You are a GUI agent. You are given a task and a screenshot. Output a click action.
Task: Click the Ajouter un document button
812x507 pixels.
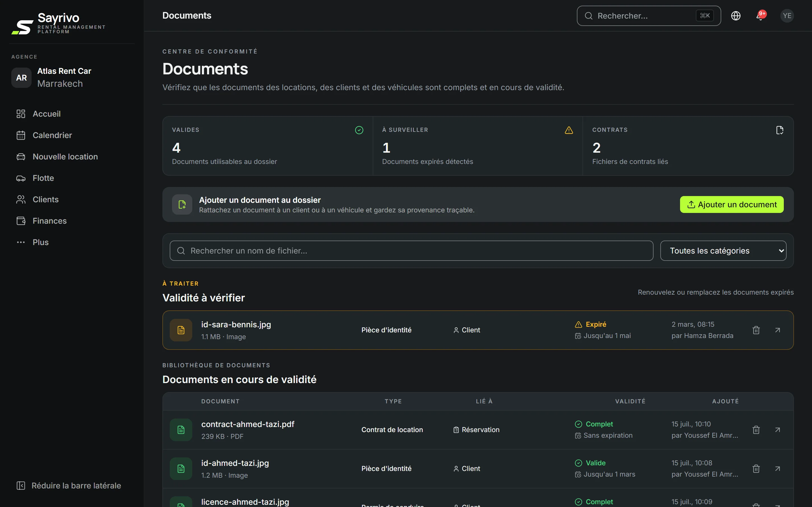(x=731, y=204)
